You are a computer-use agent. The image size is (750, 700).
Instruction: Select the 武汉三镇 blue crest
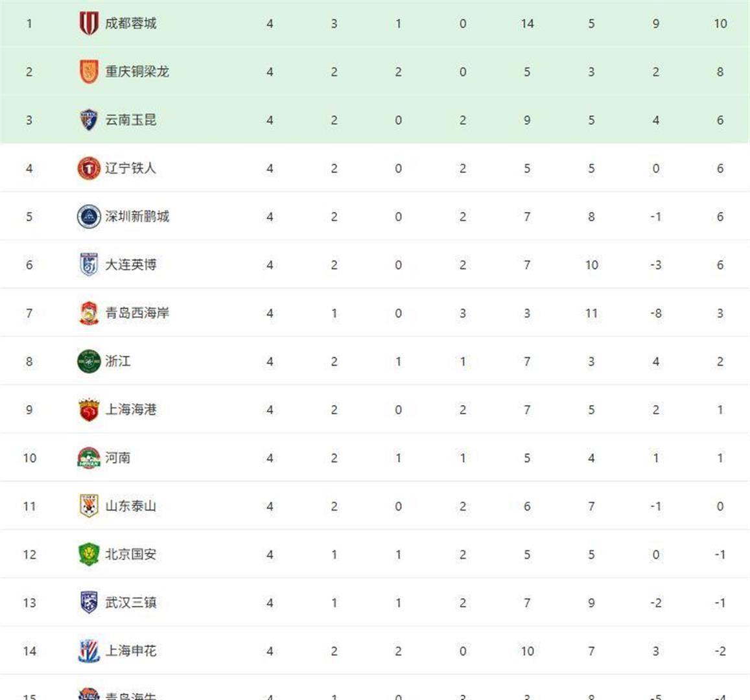(x=89, y=603)
